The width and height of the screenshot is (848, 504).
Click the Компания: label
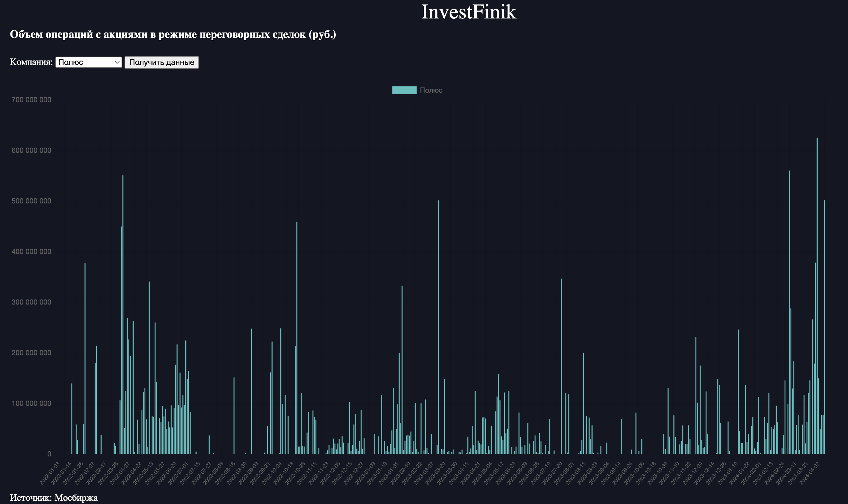click(x=31, y=62)
